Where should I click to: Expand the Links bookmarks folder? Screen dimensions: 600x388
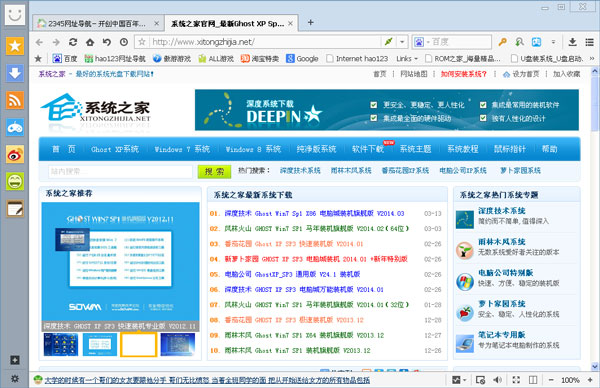[407, 59]
